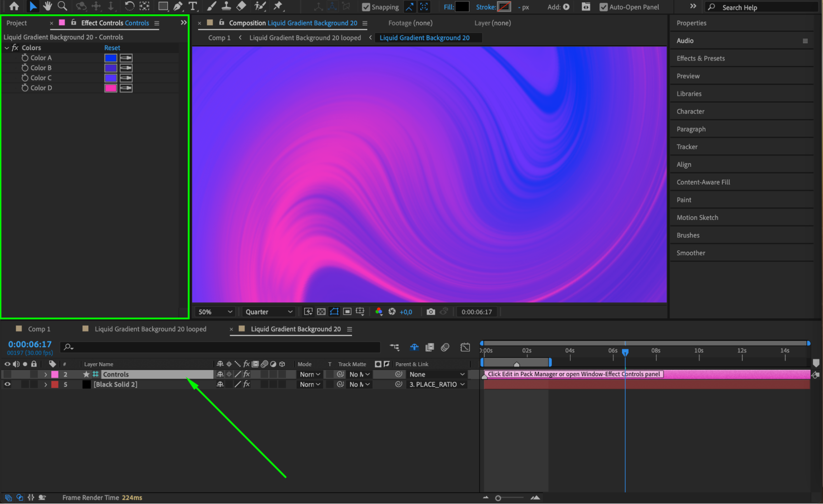Viewport: 823px width, 504px height.
Task: Toggle the Snapping checkbox
Action: click(366, 7)
